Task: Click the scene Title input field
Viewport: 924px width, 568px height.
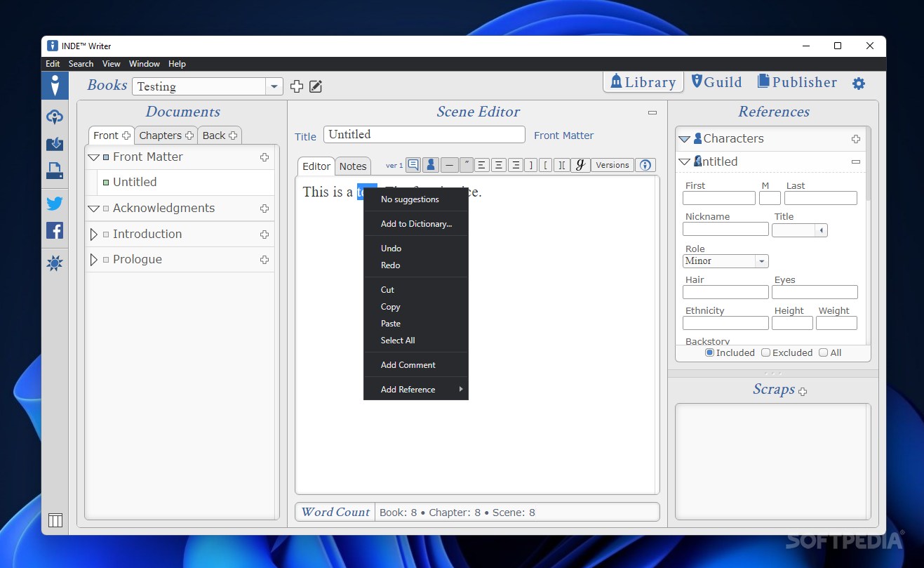Action: tap(424, 135)
